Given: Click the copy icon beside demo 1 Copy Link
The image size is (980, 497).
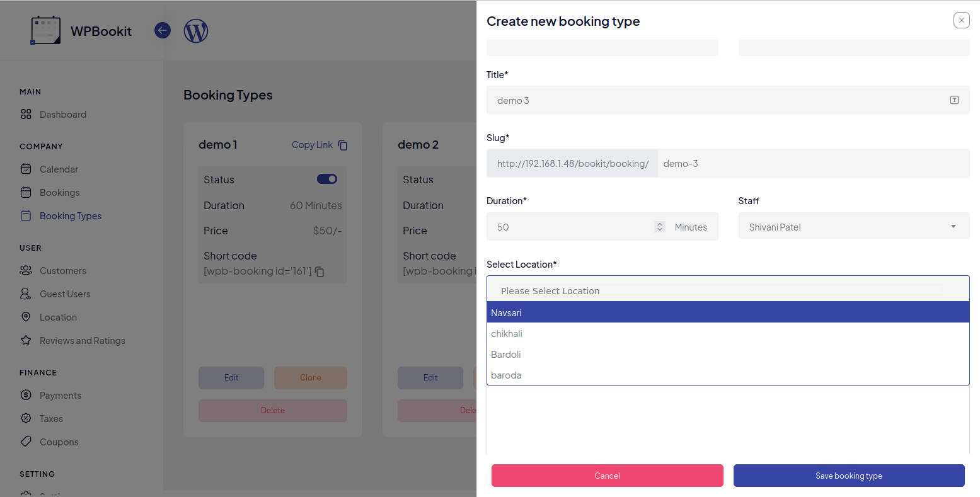Looking at the screenshot, I should coord(343,145).
